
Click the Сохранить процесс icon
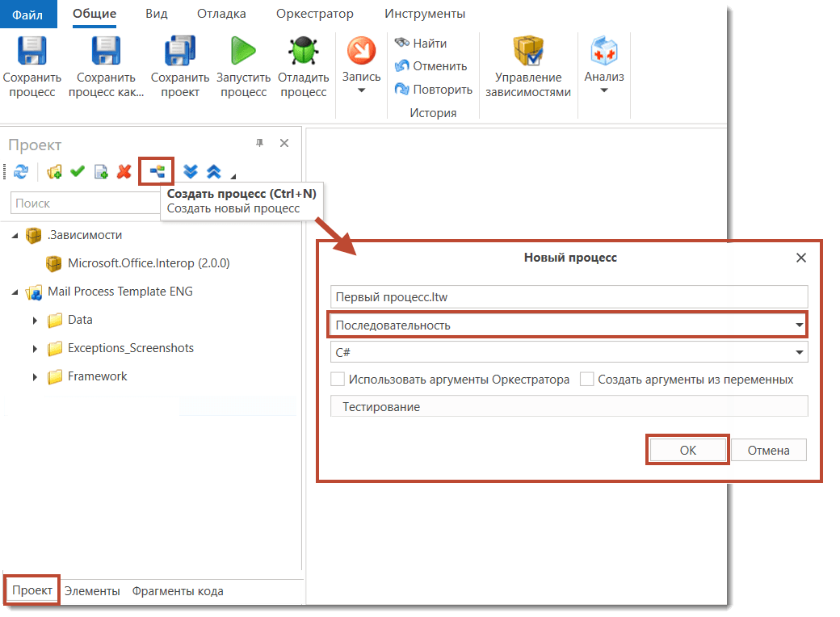tap(32, 53)
